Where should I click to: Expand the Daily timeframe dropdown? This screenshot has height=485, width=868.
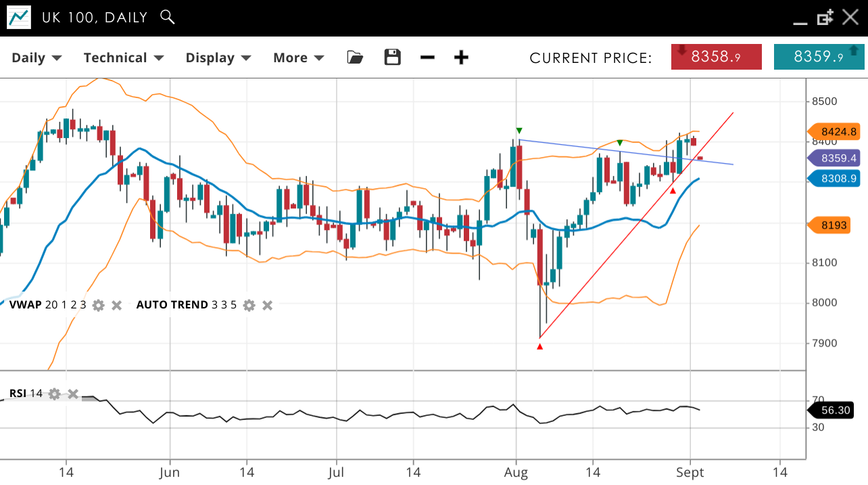click(x=37, y=57)
